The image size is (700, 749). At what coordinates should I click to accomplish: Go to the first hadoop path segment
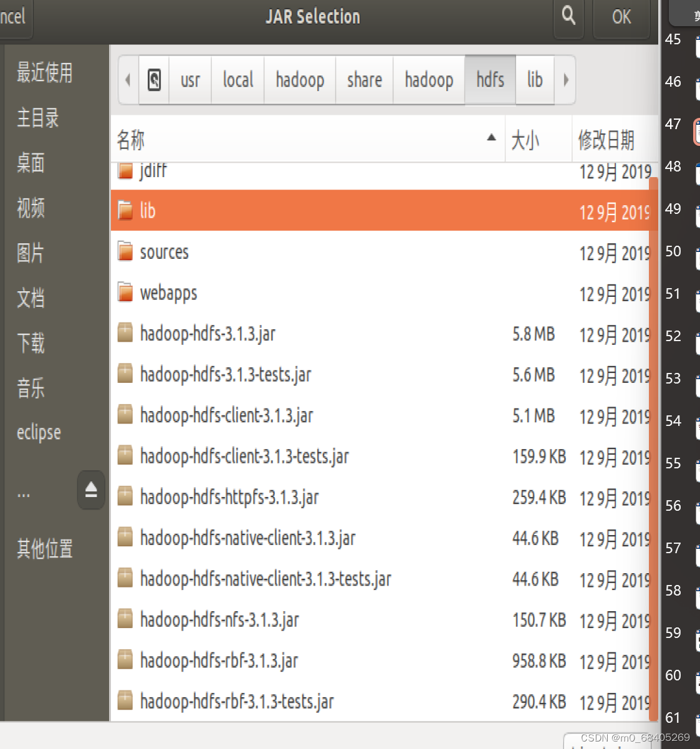[x=300, y=80]
